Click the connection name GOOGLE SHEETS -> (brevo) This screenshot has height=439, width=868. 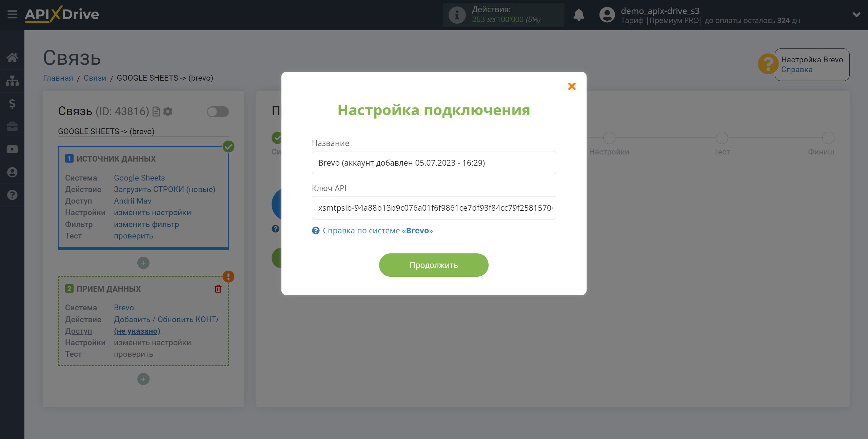tap(106, 131)
